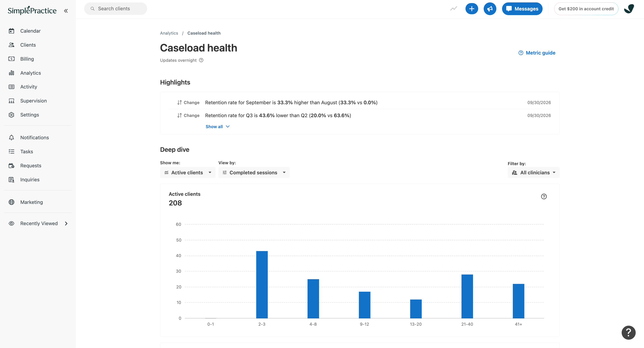Open the Completed sessions View by dropdown
The image size is (644, 348).
click(x=254, y=173)
